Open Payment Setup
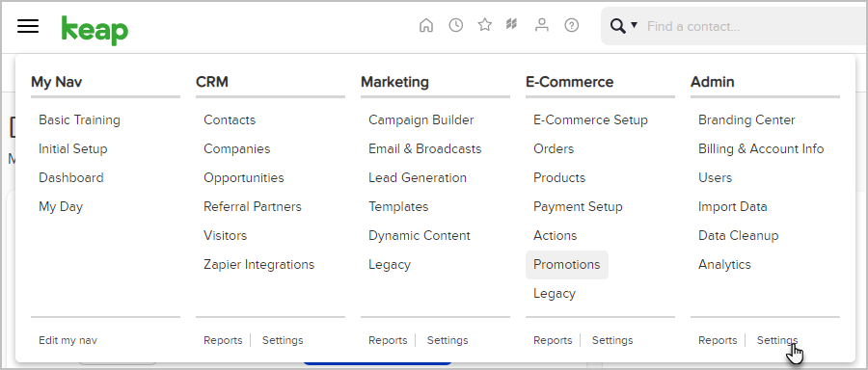Screen dimensions: 868x370 (x=578, y=207)
